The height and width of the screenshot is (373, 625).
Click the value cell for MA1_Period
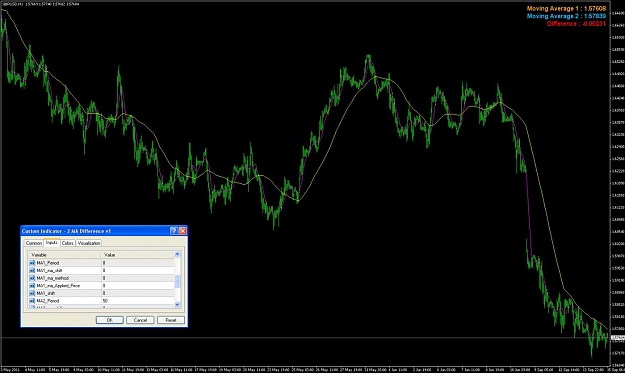(138, 263)
